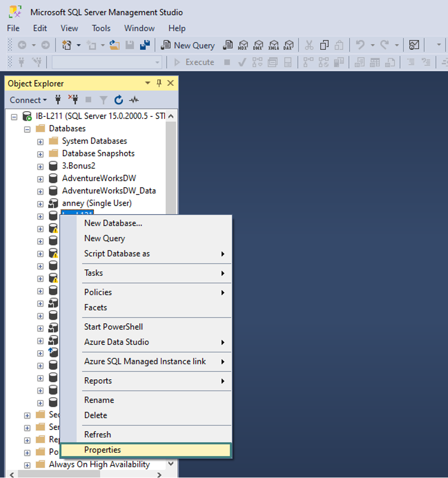
Task: Open the Undo history dropdown arrow
Action: click(x=372, y=45)
